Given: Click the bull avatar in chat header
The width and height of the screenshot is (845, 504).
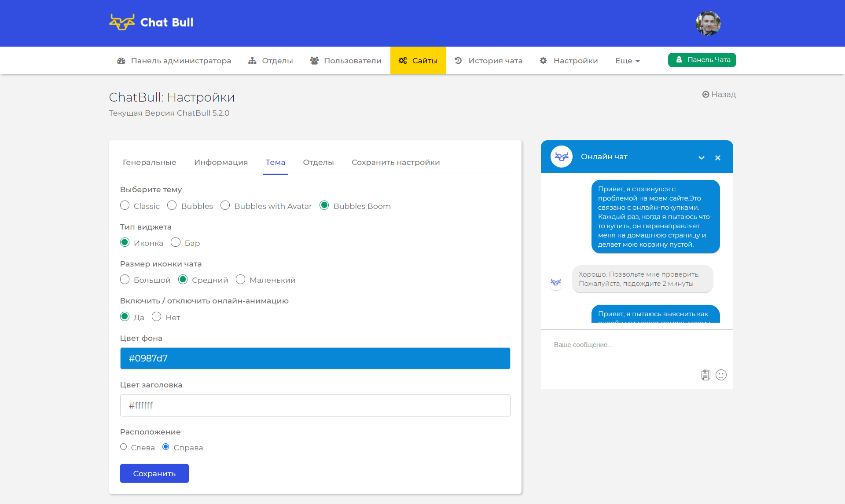Looking at the screenshot, I should coord(562,157).
